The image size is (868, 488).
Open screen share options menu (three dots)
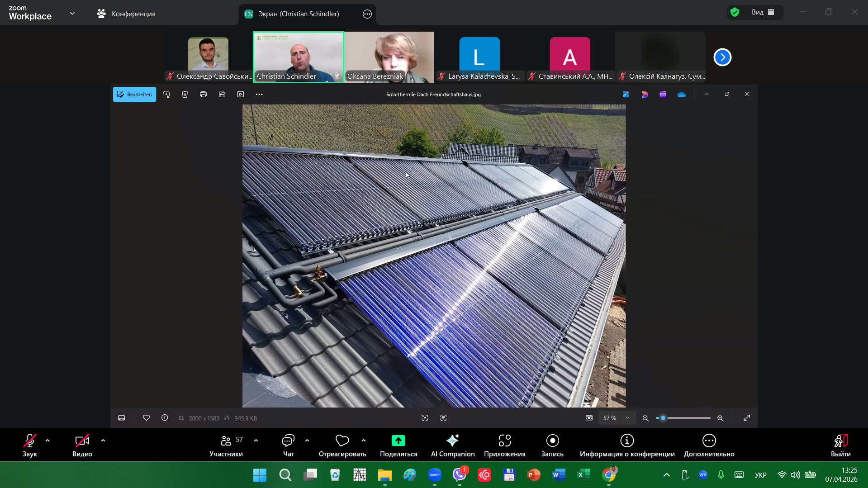tap(367, 14)
